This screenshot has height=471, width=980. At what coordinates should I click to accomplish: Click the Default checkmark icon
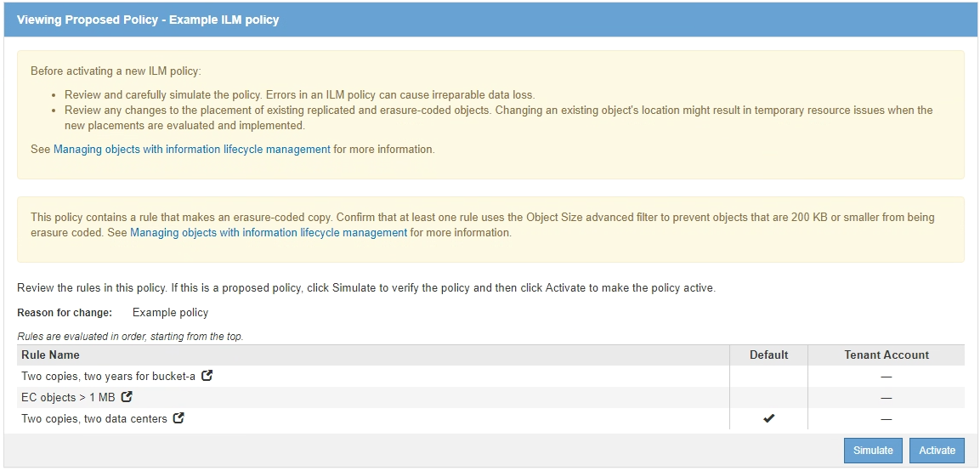coord(769,418)
